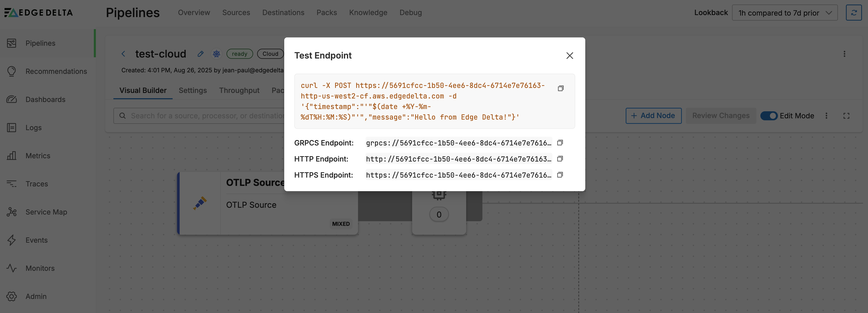Open Monitors pulse icon
The width and height of the screenshot is (868, 313).
coord(12,268)
